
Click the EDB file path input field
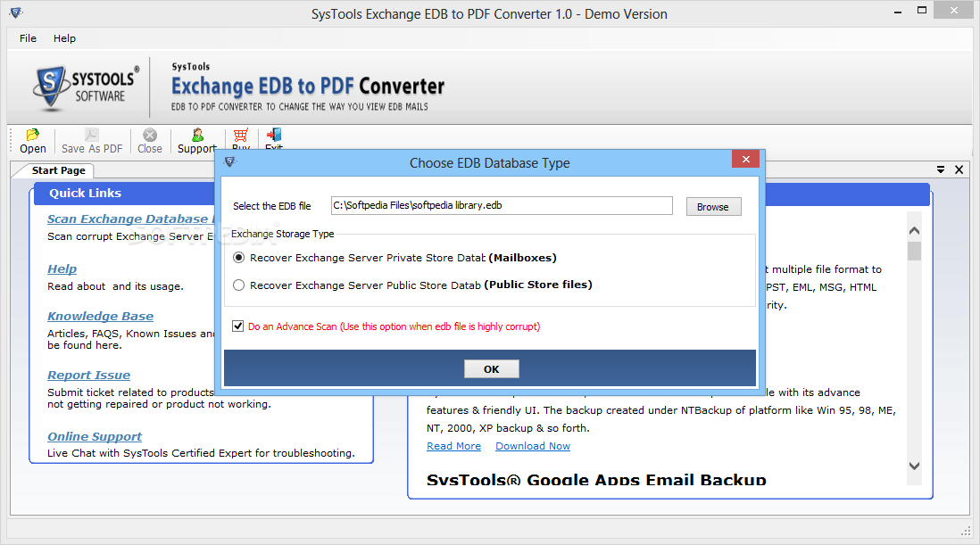pyautogui.click(x=502, y=205)
